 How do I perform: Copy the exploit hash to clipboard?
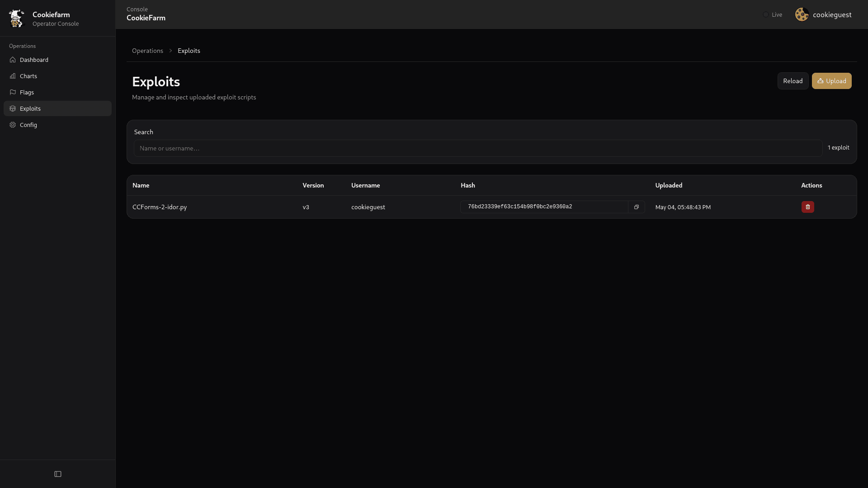pyautogui.click(x=636, y=207)
